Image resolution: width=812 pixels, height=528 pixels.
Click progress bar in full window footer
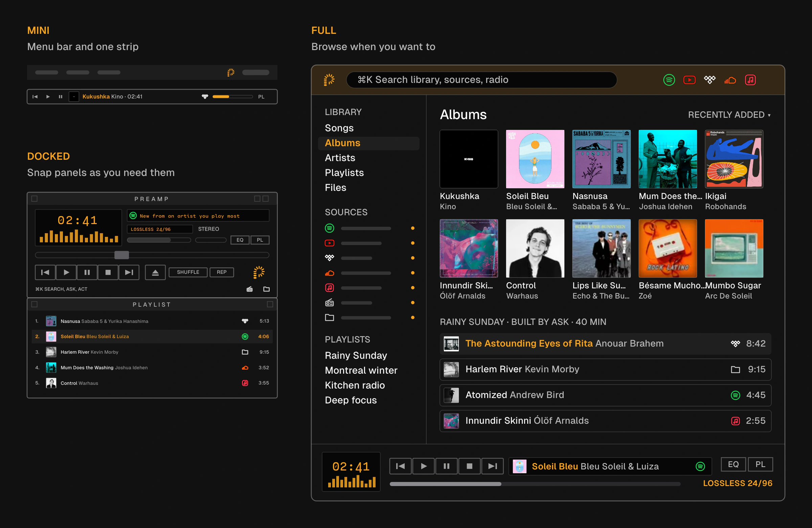pos(535,484)
